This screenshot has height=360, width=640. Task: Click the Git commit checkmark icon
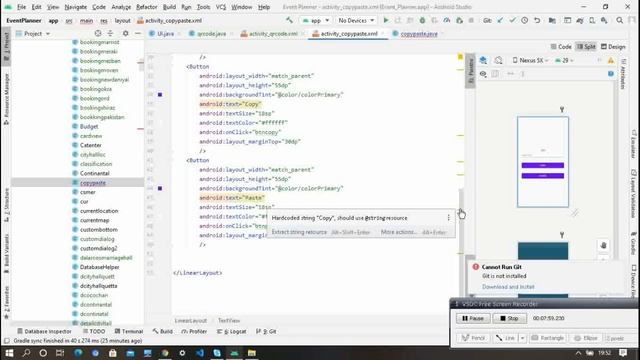(x=512, y=20)
